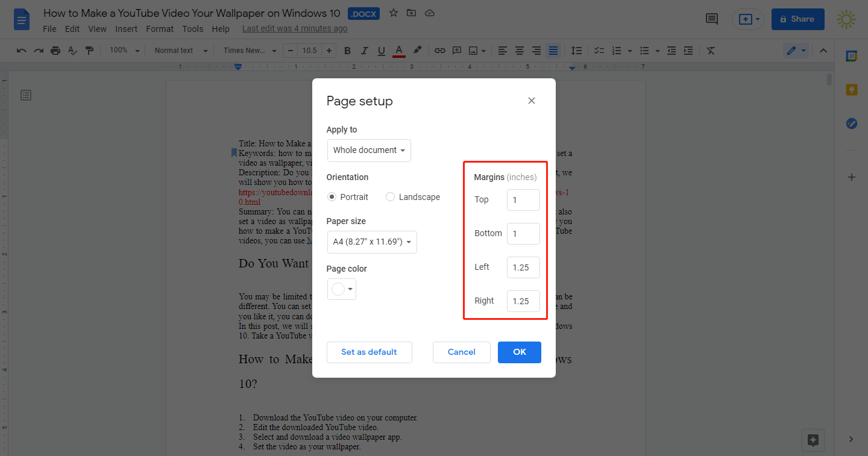This screenshot has width=868, height=456.
Task: Open the Page color dropdown
Action: click(342, 289)
